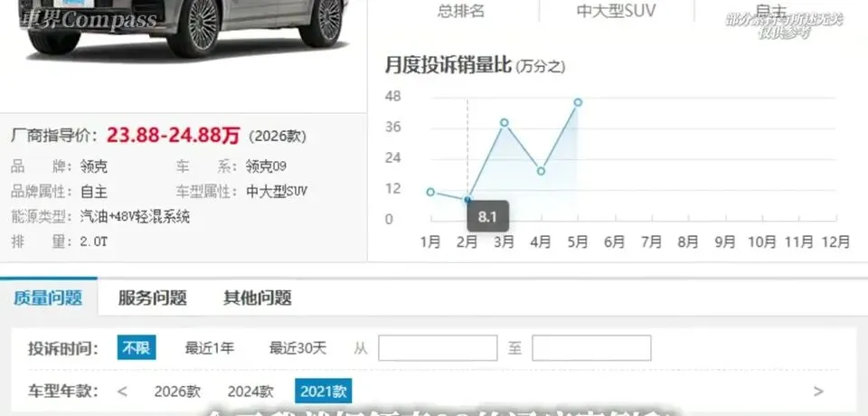This screenshot has width=868, height=416.
Task: Choose the 2024款 model year
Action: point(250,392)
